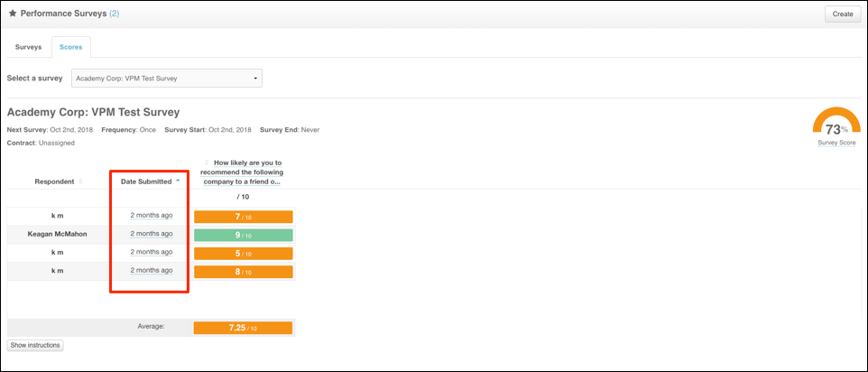
Task: Click the 8/10 score bar
Action: [x=243, y=271]
